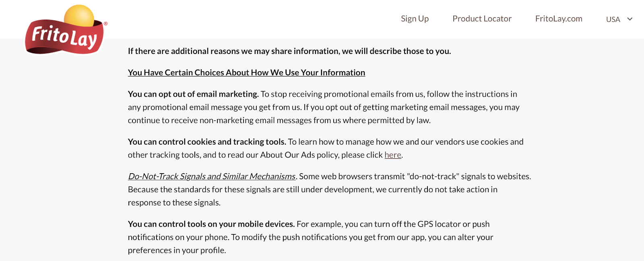Go to Product Locator
The width and height of the screenshot is (644, 261).
coord(482,19)
